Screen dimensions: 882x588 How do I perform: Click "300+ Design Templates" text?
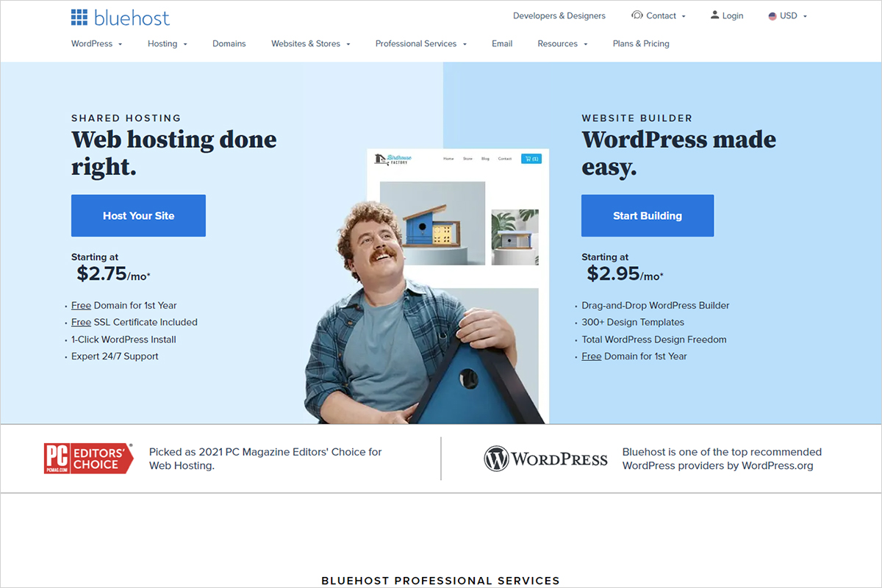(633, 322)
